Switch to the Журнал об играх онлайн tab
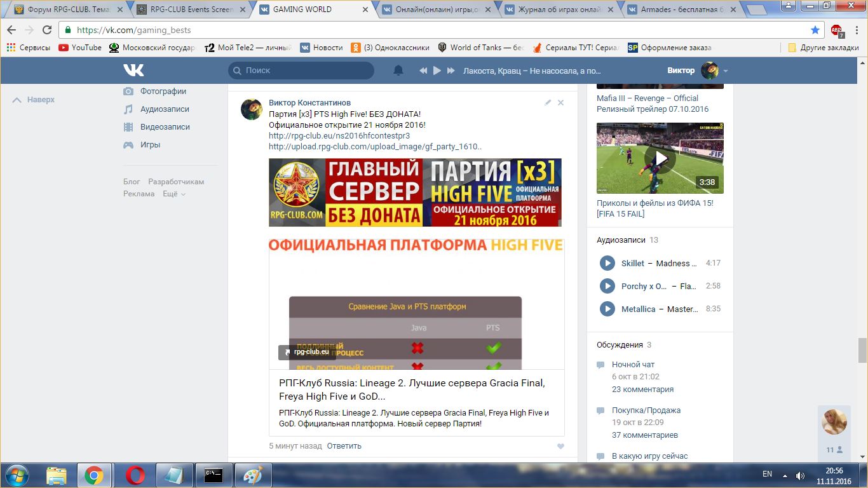Viewport: 868px width, 488px height. click(558, 10)
